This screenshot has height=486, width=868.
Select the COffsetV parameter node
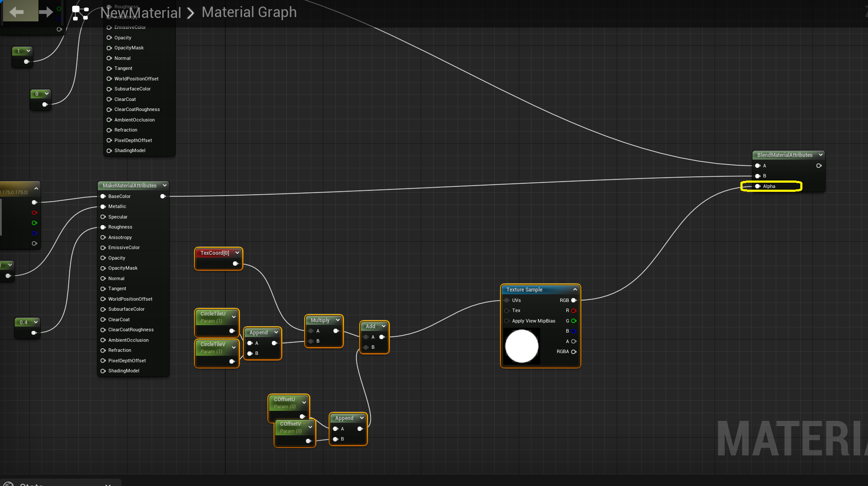290,424
